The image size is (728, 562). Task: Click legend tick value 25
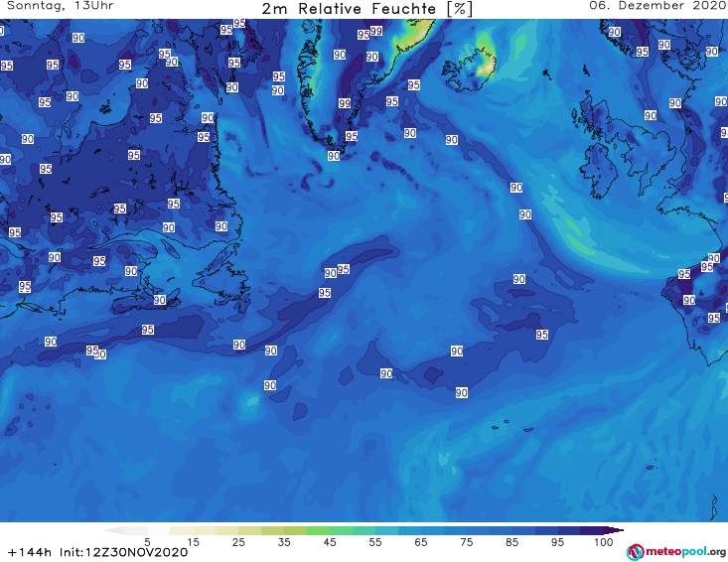click(x=238, y=542)
